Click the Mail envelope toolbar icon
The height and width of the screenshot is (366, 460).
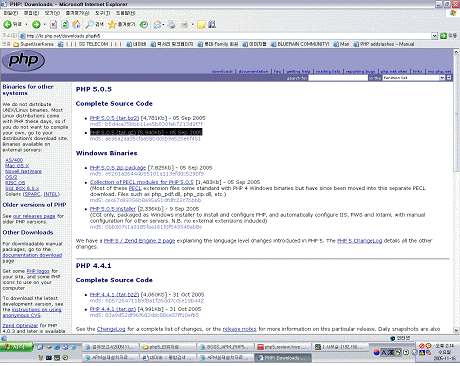pyautogui.click(x=157, y=24)
